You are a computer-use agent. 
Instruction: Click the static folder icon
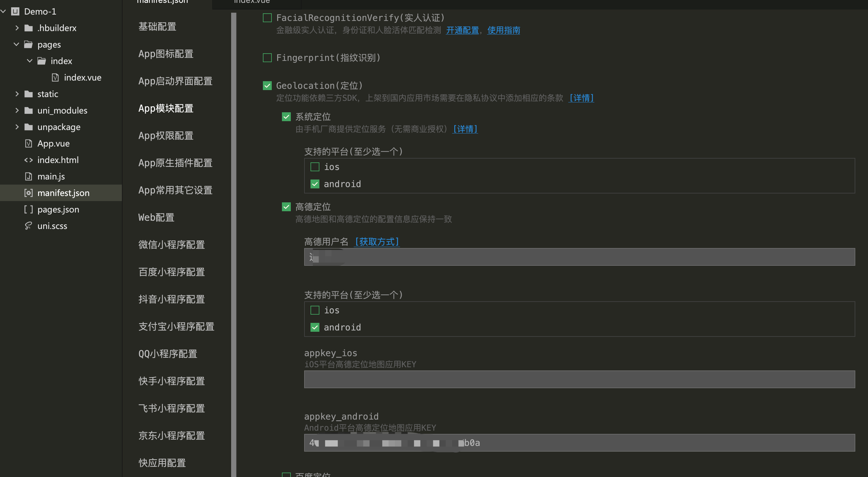(x=29, y=94)
